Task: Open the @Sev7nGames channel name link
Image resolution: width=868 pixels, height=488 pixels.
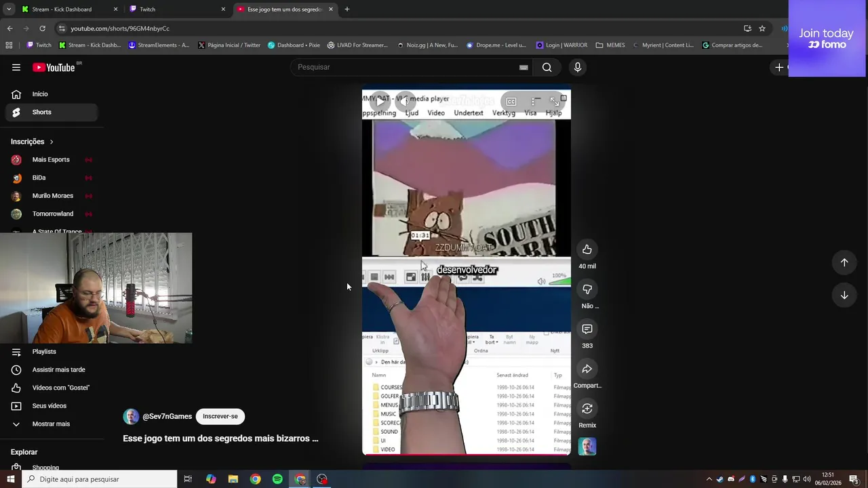Action: pyautogui.click(x=167, y=416)
